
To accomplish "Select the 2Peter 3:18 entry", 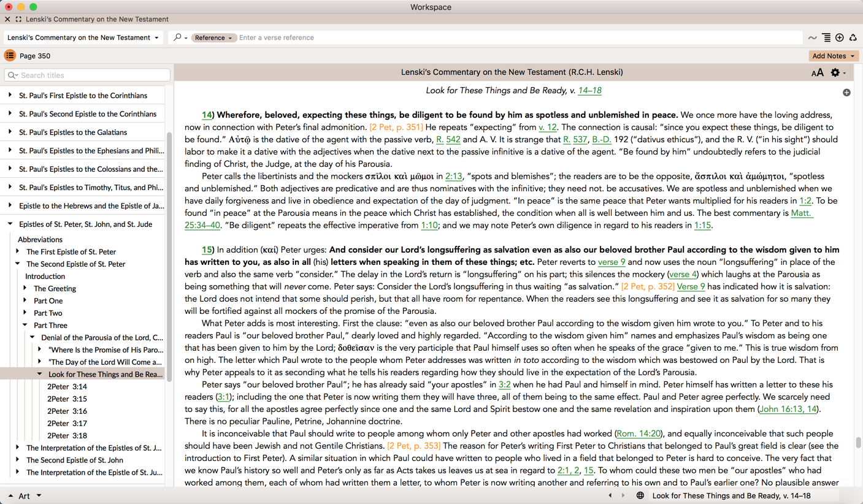I will 67,436.
